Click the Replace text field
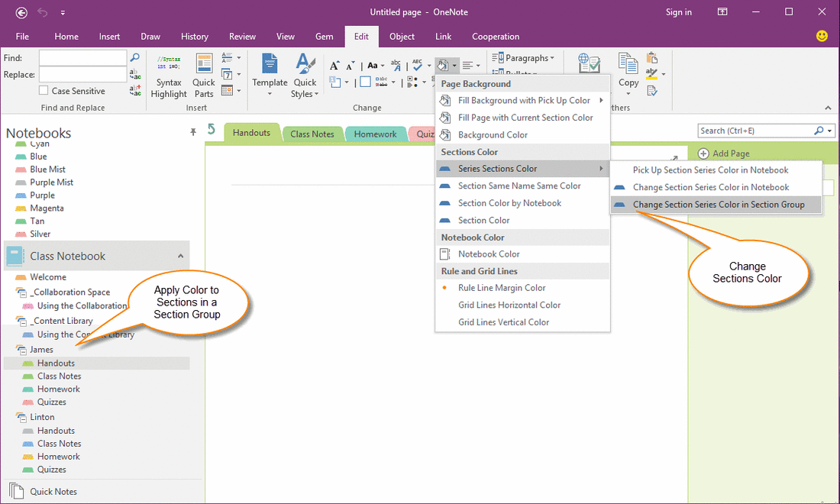840x504 pixels. pyautogui.click(x=83, y=74)
